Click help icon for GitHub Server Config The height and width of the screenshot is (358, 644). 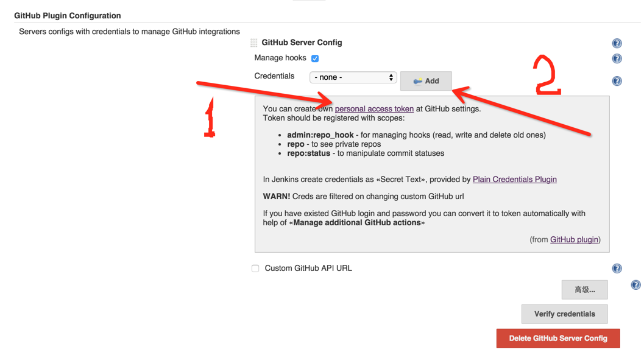click(617, 43)
